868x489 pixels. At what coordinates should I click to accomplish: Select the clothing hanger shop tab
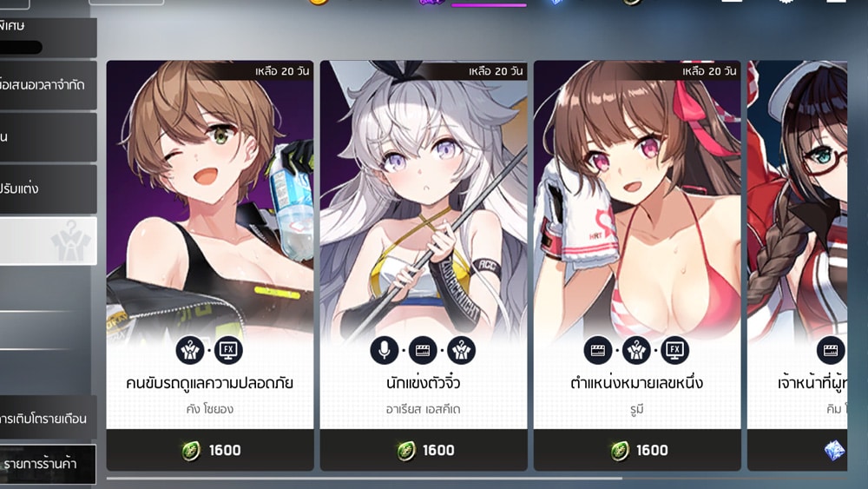click(x=48, y=241)
